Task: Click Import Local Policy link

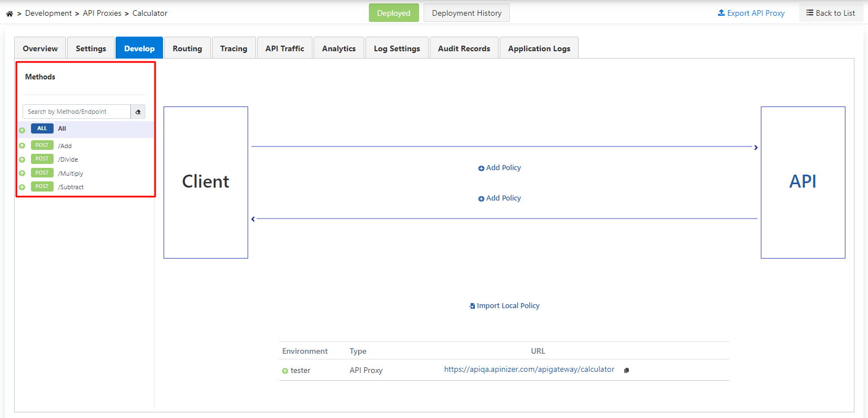Action: (504, 306)
